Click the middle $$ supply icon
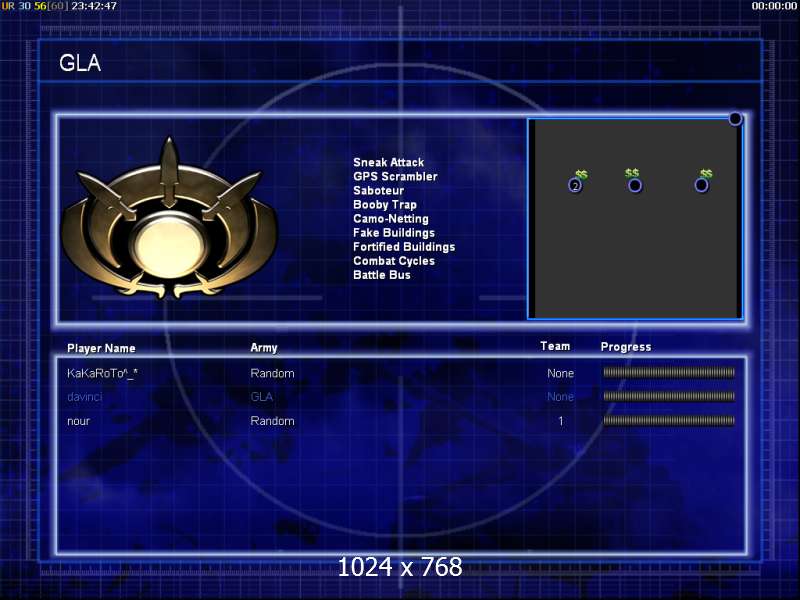 tap(632, 173)
